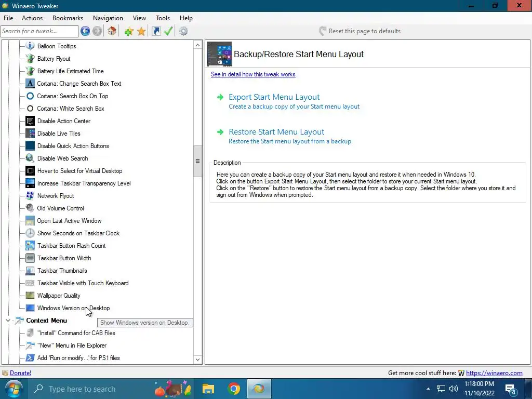Show hidden tray icons arrow

(x=428, y=389)
